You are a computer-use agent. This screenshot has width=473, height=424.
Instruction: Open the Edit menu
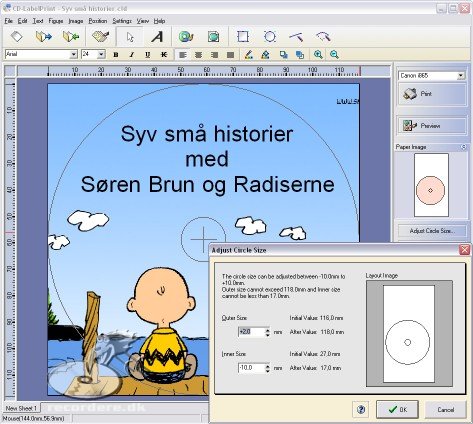(x=22, y=21)
